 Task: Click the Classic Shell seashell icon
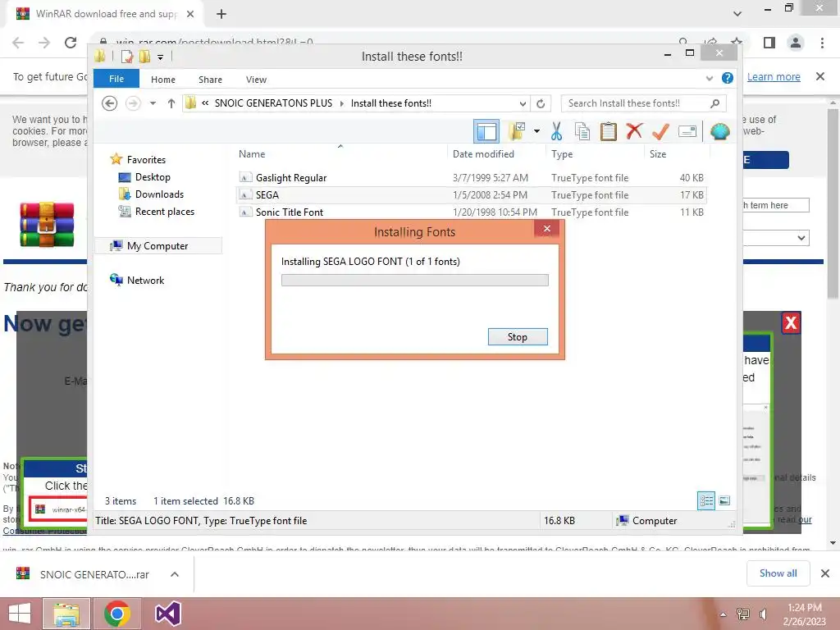tap(720, 131)
